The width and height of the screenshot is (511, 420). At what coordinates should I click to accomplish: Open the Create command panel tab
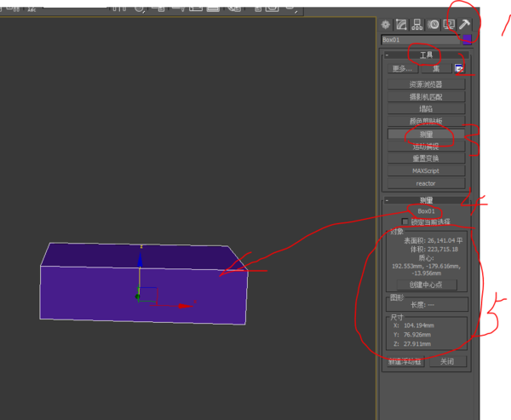[386, 25]
